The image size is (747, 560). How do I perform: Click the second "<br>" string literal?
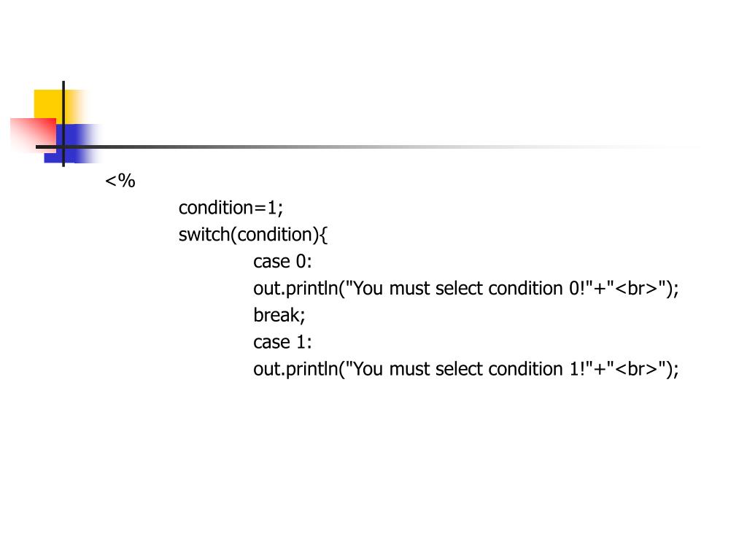click(636, 368)
